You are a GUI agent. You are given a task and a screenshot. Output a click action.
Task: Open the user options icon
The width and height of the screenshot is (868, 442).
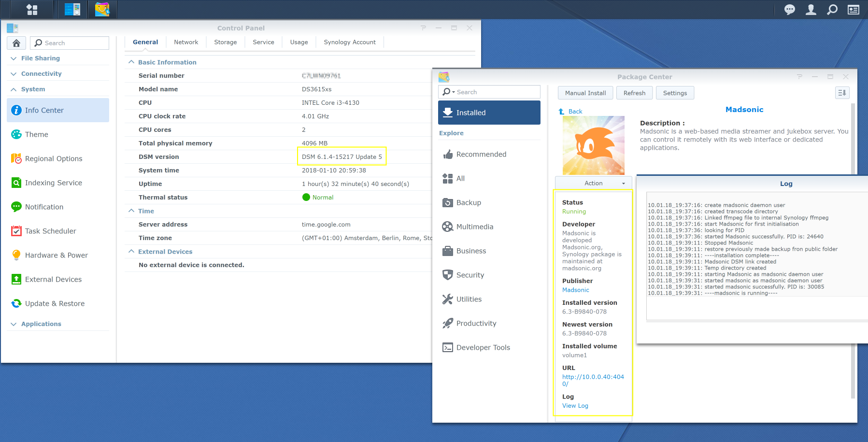click(811, 10)
